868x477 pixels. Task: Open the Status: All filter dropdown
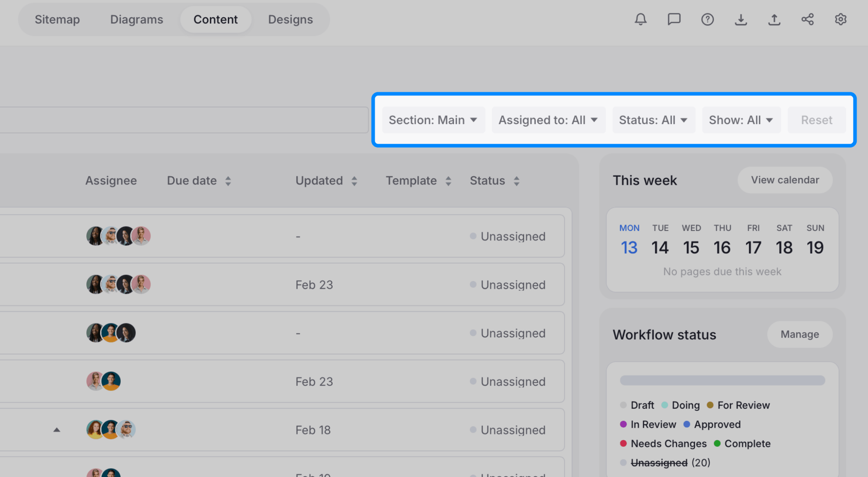tap(653, 120)
